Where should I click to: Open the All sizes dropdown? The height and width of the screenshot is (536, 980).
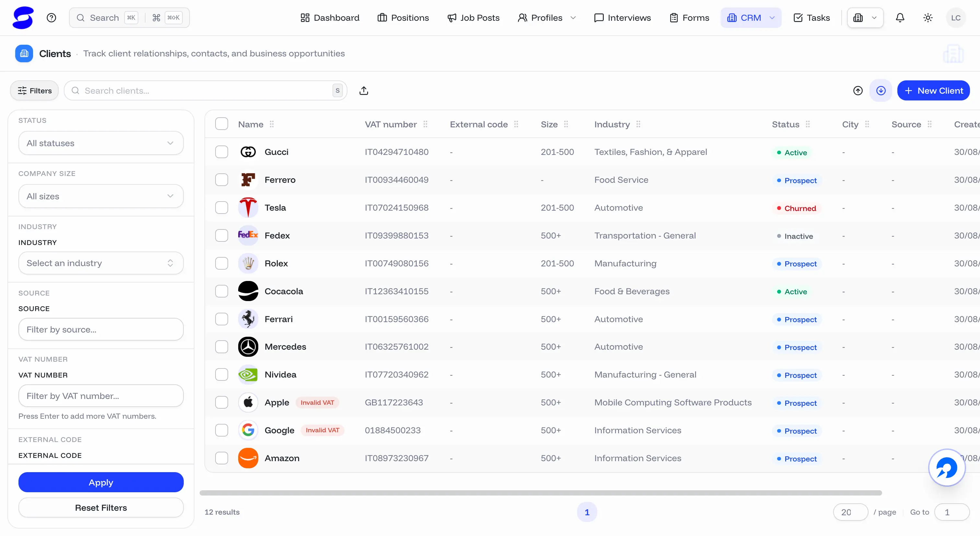click(101, 196)
